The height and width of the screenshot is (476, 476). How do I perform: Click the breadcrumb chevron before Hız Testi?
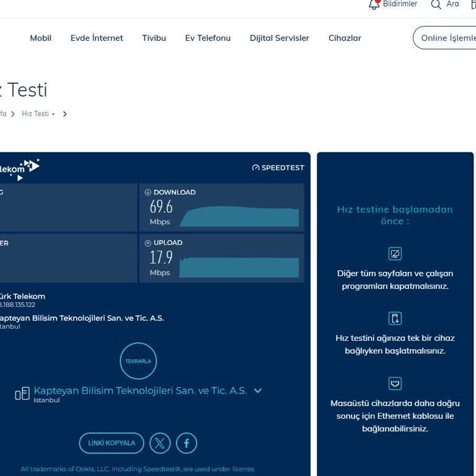pyautogui.click(x=13, y=114)
